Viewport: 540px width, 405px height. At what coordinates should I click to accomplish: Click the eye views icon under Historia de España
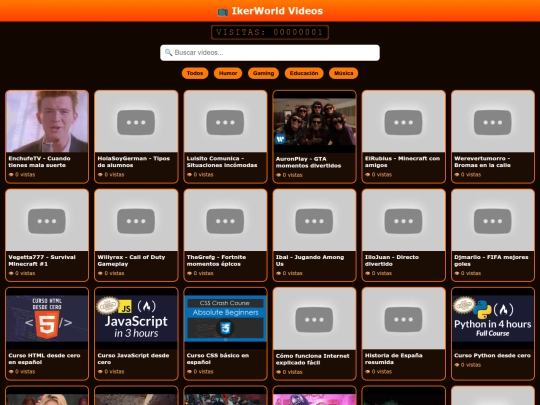[367, 372]
